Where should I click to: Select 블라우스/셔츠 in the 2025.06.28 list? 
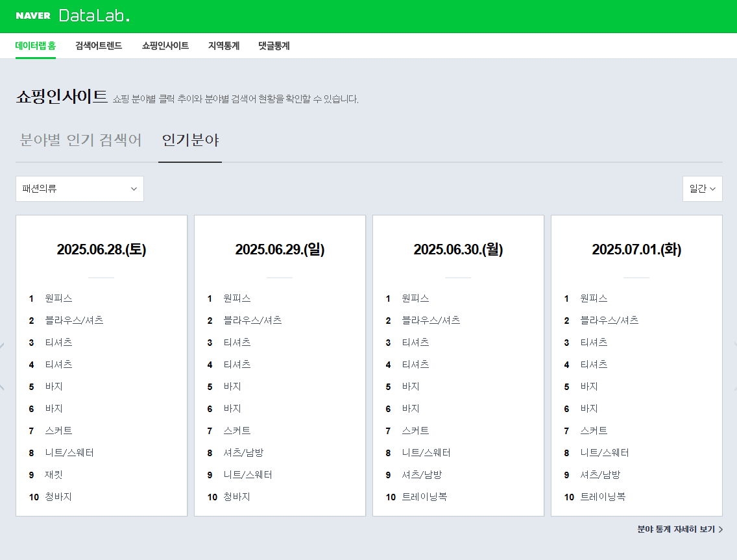pos(74,320)
